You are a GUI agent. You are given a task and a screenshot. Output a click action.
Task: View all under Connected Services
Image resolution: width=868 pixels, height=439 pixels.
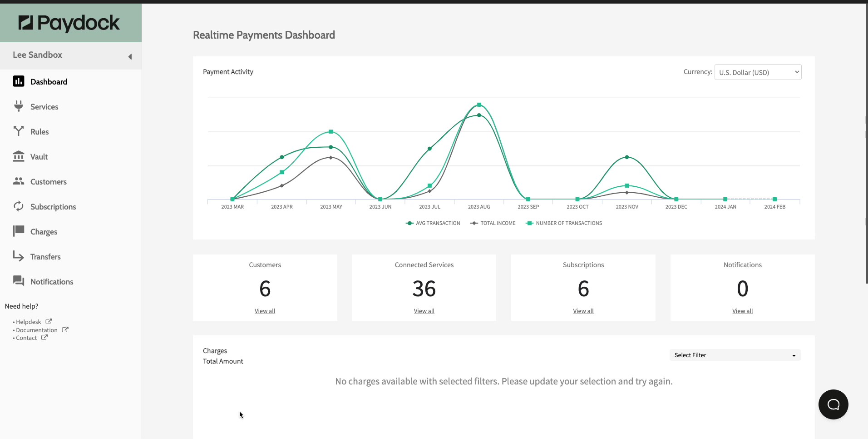tap(424, 311)
